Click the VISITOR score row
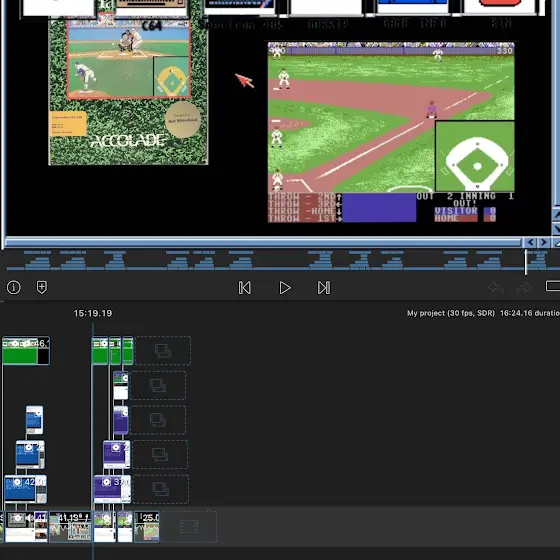 point(465,211)
